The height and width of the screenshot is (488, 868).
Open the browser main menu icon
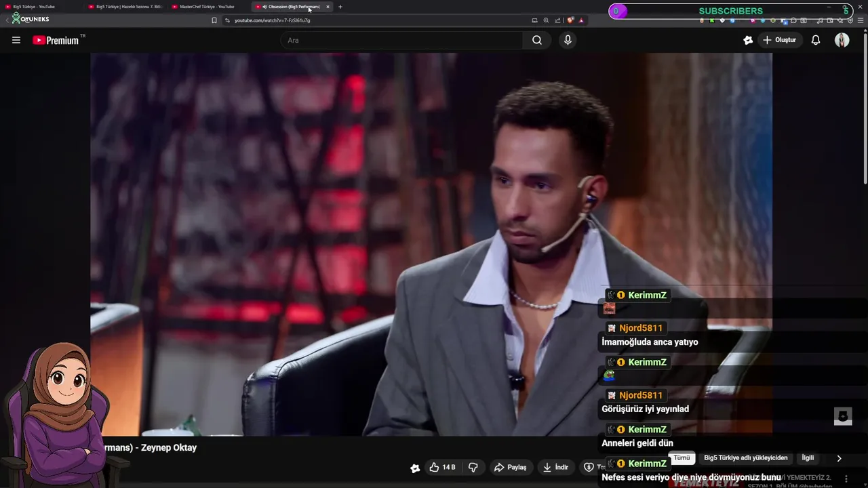[x=860, y=20]
